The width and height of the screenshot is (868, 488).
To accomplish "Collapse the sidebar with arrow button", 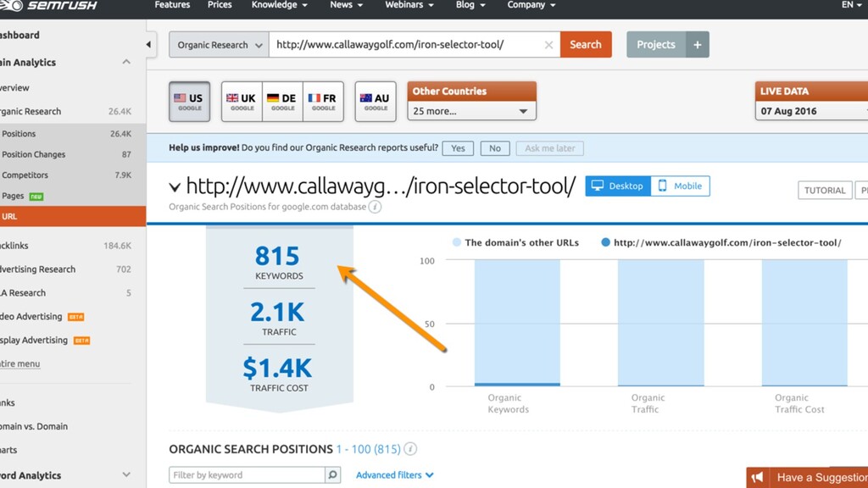I will pos(148,44).
